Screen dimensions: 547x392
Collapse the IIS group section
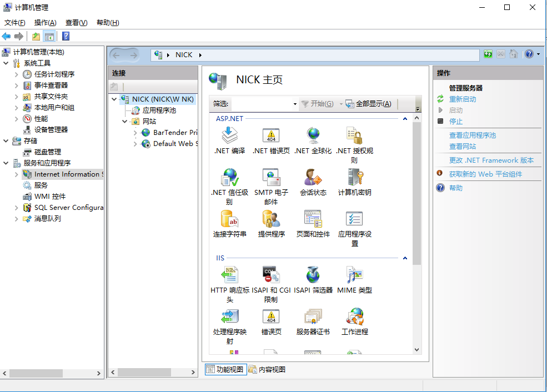point(405,258)
